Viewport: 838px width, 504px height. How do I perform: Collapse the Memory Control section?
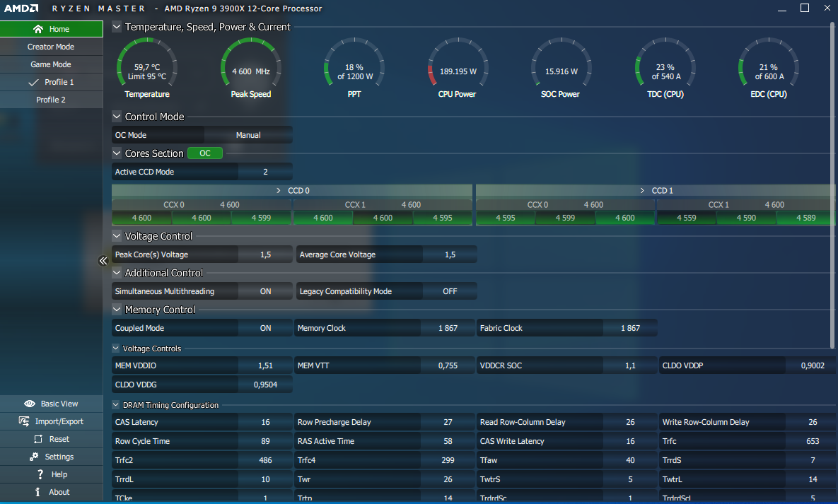click(117, 309)
